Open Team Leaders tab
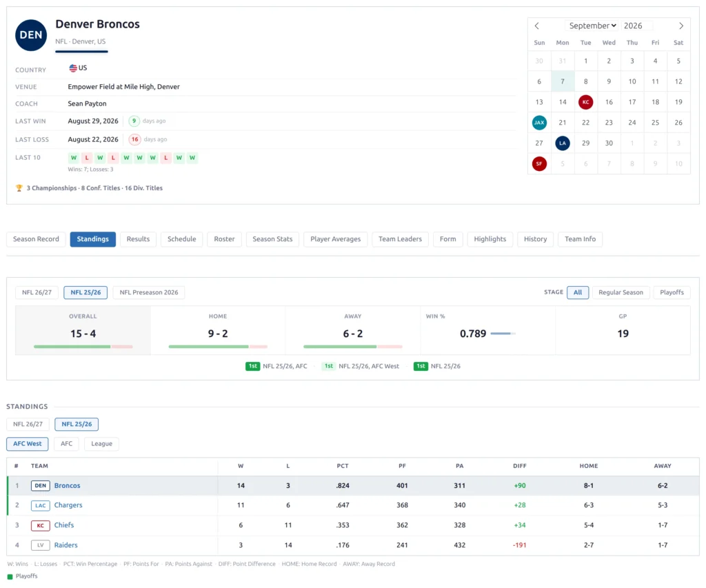 [x=401, y=239]
